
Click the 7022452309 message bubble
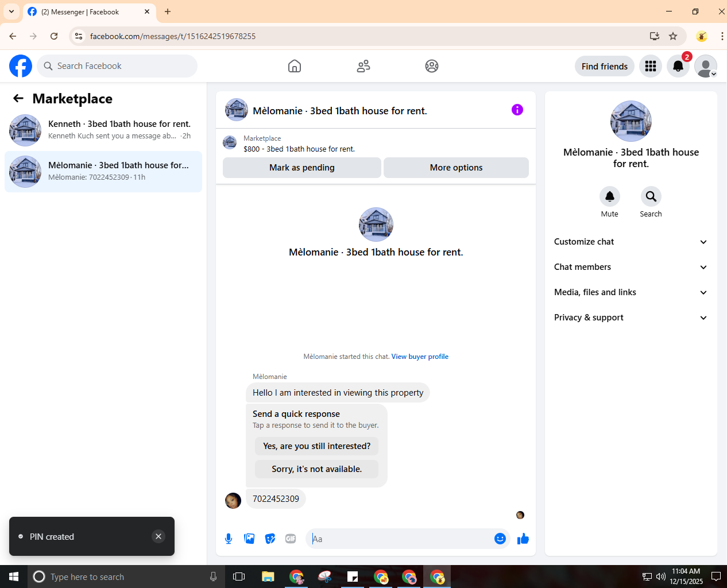(276, 499)
